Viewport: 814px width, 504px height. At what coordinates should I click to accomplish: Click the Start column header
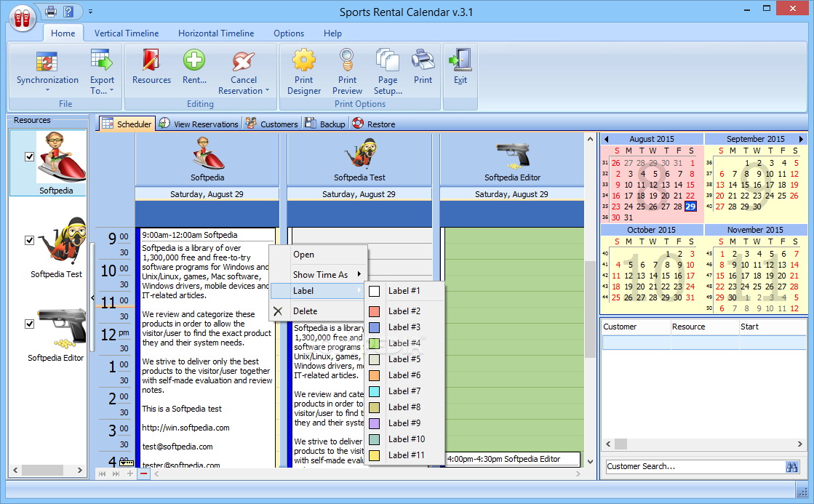773,327
